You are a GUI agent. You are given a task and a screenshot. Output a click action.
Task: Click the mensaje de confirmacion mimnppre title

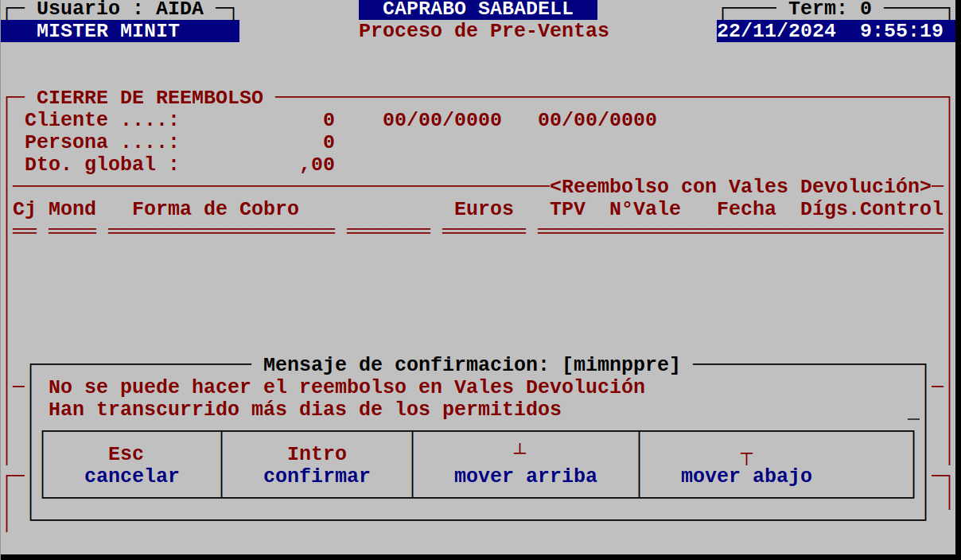pos(470,364)
